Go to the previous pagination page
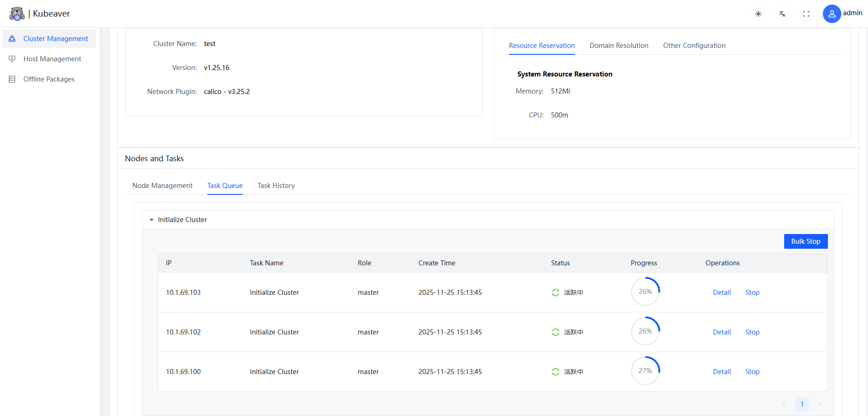This screenshot has height=416, width=868. (x=784, y=404)
